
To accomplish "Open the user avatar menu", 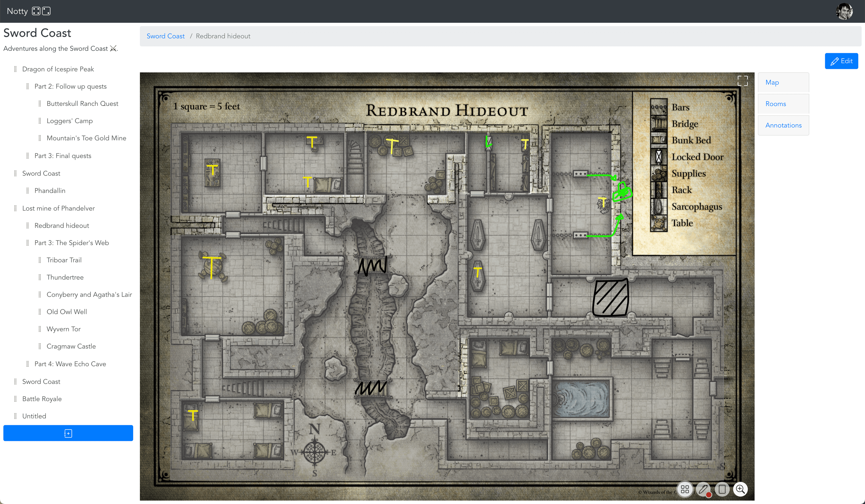I will 844,11.
